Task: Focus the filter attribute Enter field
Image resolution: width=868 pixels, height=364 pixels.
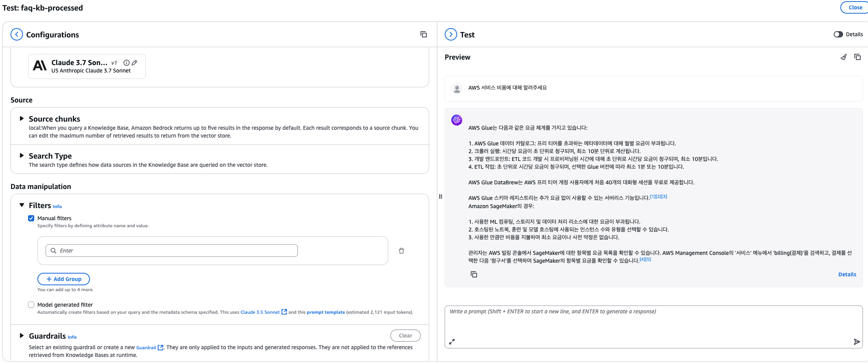Action: (x=172, y=251)
